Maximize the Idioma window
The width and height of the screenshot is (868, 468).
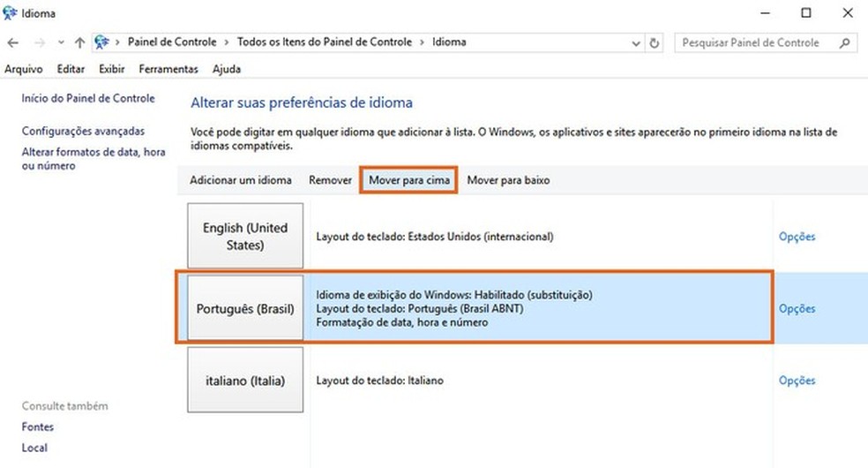(806, 12)
